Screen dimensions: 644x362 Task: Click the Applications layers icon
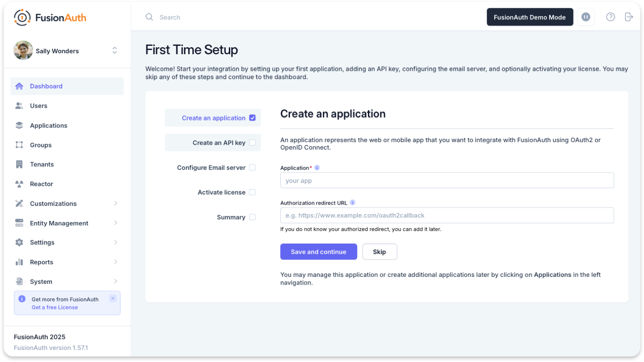click(x=19, y=125)
